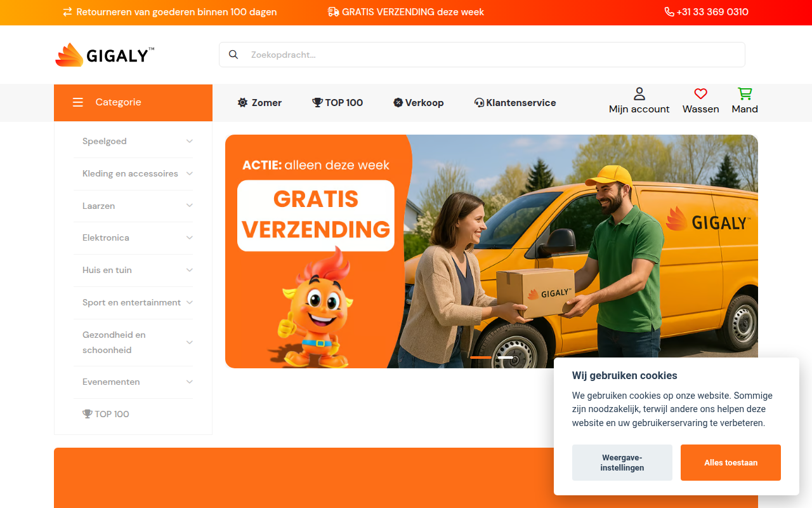Click the Categorie label in the orange bar
Viewport: 812px width, 508px height.
(119, 102)
